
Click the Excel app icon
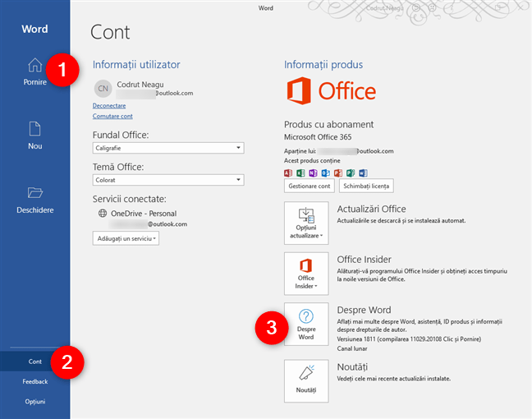point(300,173)
